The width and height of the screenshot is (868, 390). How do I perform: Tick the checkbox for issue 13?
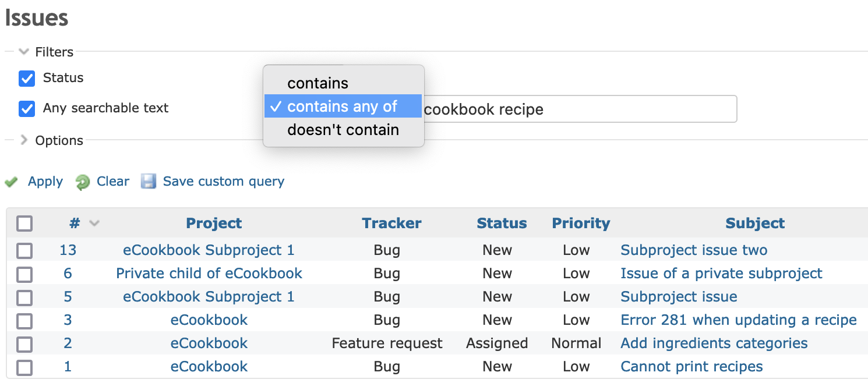[x=24, y=251]
